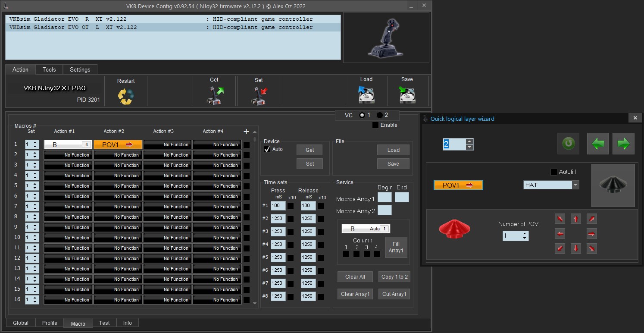Click the File Load button
Image resolution: width=644 pixels, height=333 pixels.
pos(393,150)
